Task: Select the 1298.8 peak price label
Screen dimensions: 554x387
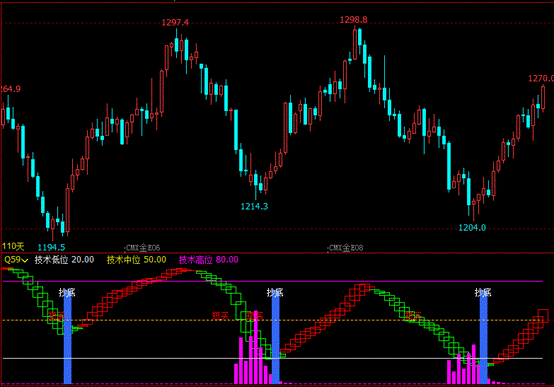Action: 353,20
